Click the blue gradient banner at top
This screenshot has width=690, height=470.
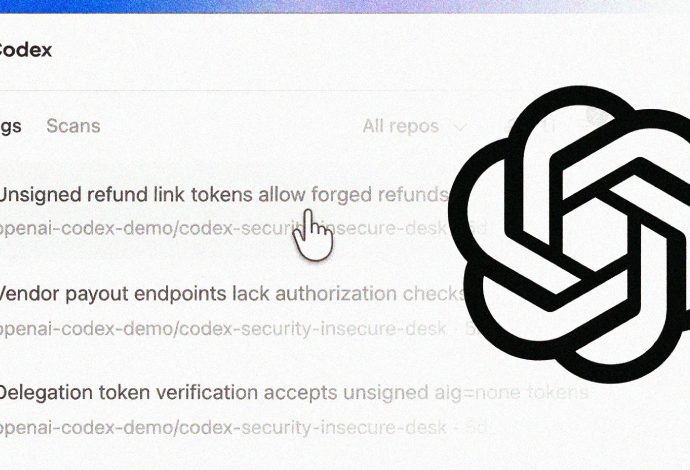point(345,6)
